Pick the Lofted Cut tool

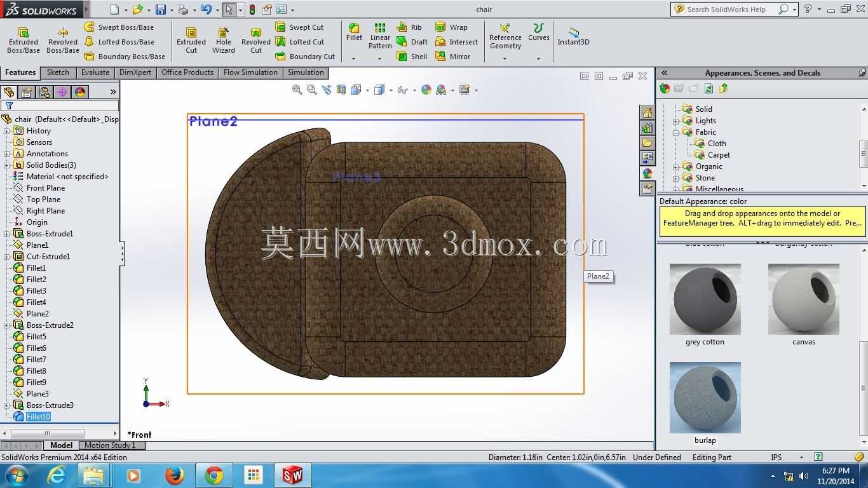[x=299, y=42]
